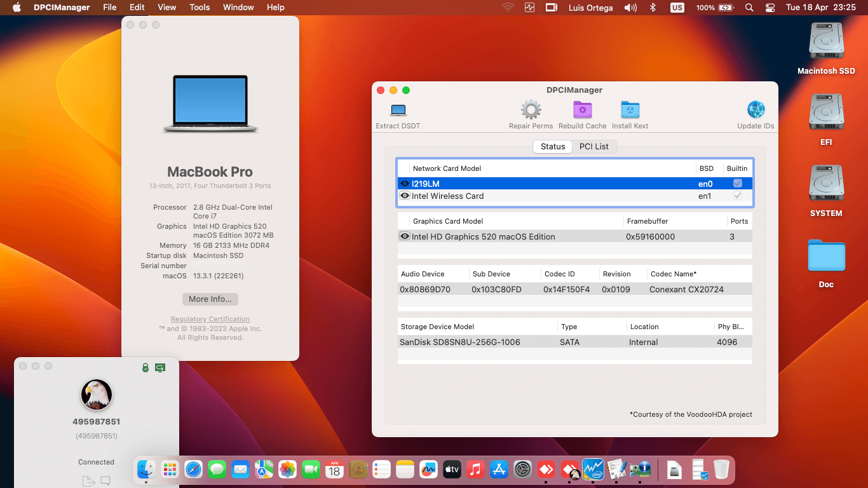Open the DPCIManager application menu
Screen dimensions: 868x488
[x=62, y=8]
